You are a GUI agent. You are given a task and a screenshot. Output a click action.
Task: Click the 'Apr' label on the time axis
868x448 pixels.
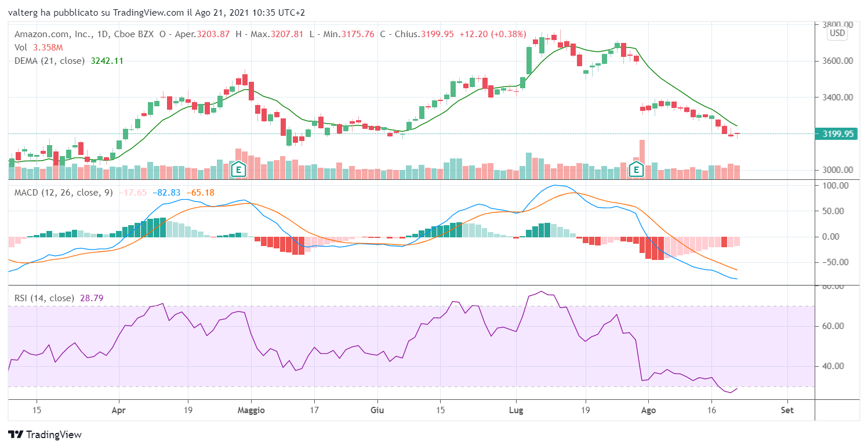(x=118, y=410)
